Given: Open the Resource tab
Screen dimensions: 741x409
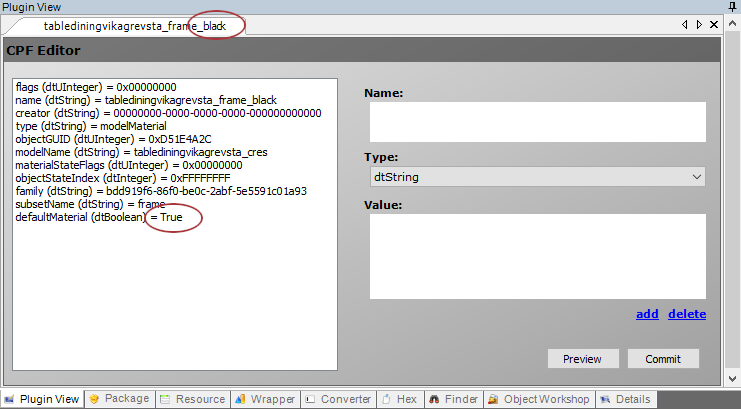Looking at the screenshot, I should point(192,399).
